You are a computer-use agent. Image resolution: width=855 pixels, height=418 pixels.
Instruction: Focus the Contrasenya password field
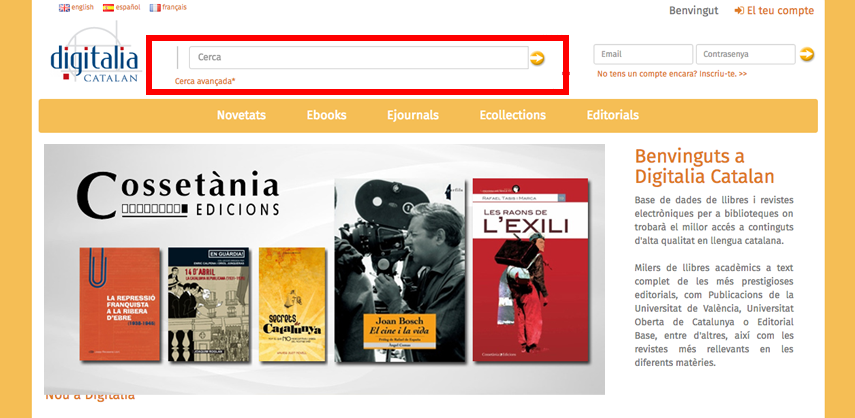coord(745,54)
